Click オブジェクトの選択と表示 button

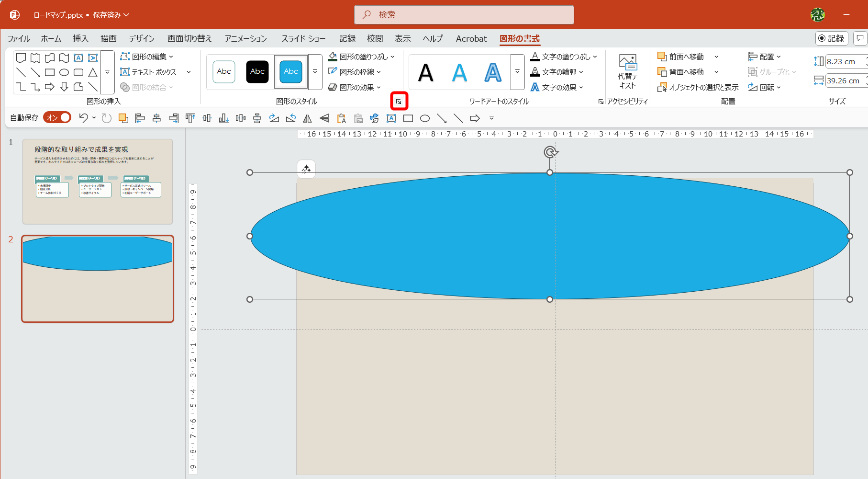coord(698,87)
